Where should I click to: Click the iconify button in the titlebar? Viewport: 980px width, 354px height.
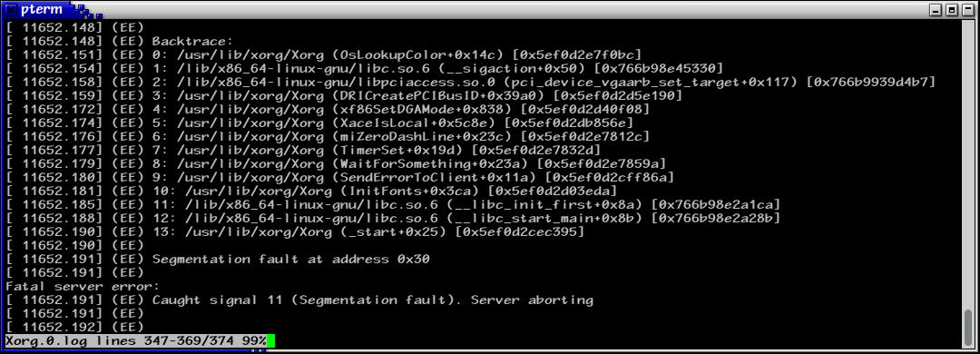click(936, 10)
